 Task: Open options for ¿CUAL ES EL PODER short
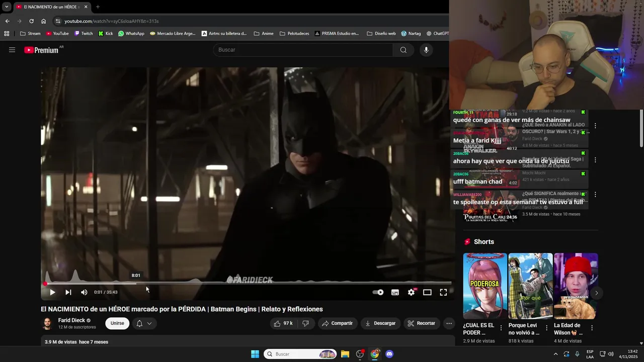[501, 328]
